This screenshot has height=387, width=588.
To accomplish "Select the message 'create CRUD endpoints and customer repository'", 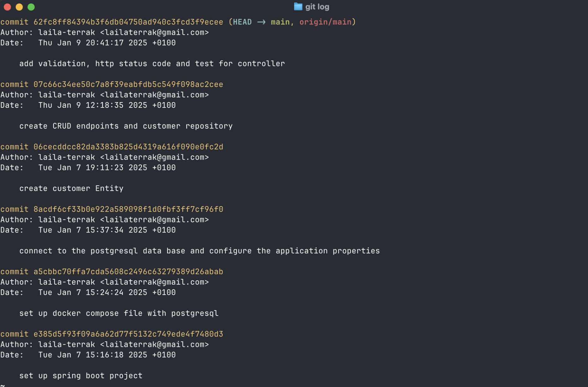I will point(126,126).
